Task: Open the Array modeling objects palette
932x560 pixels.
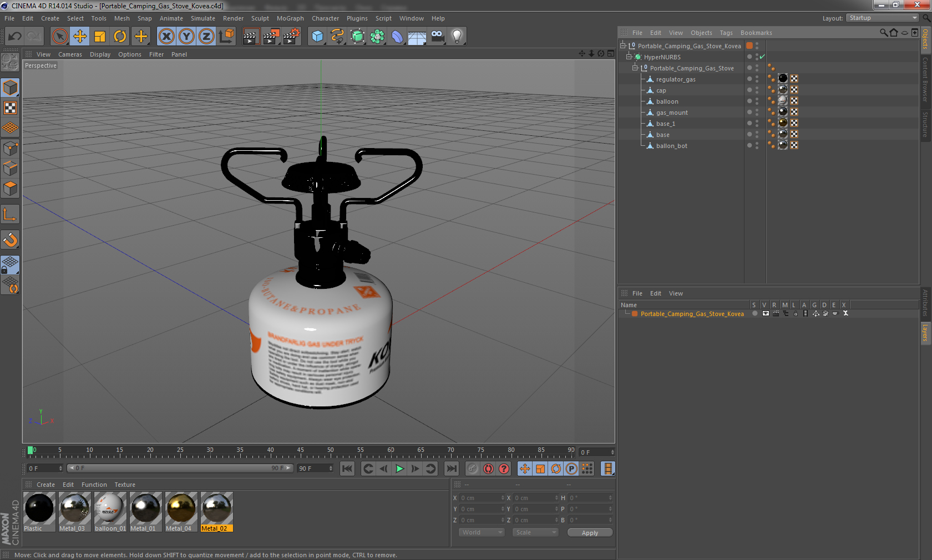Action: pyautogui.click(x=377, y=37)
